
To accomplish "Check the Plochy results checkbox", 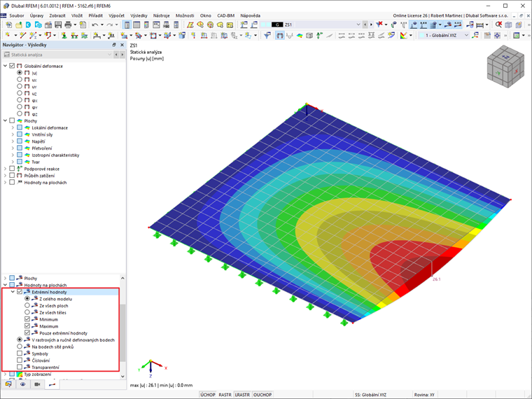I will pos(12,120).
